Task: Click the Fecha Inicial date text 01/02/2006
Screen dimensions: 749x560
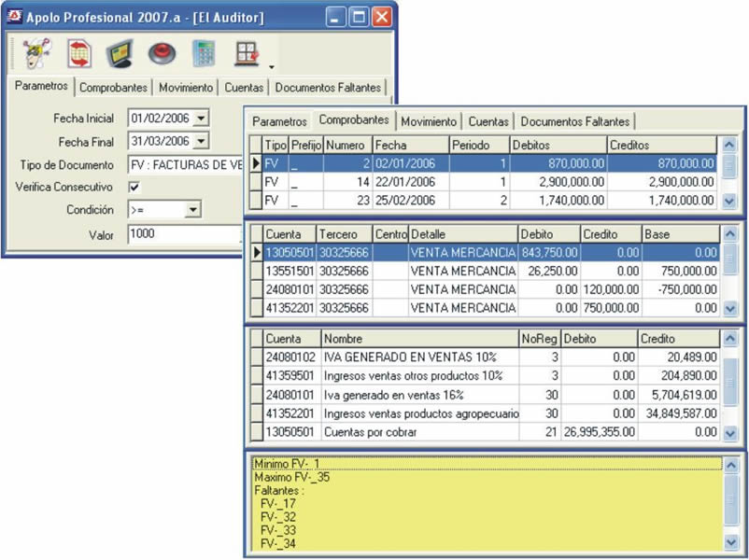Action: point(160,118)
